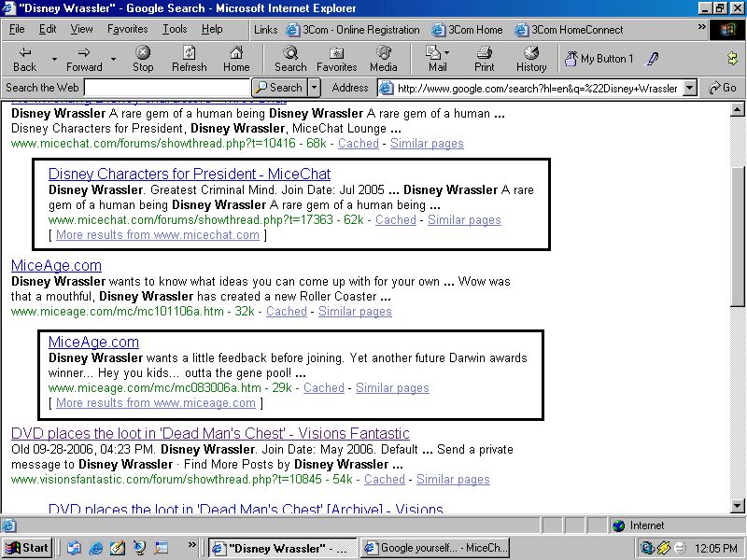This screenshot has width=747, height=560.
Task: Go back using the Back toolbar button
Action: click(x=24, y=59)
